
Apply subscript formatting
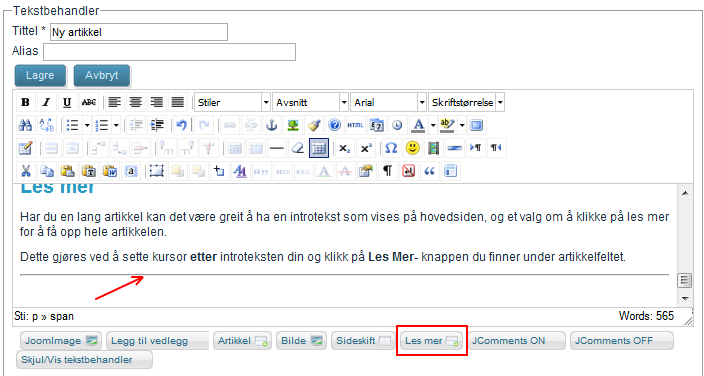point(344,148)
